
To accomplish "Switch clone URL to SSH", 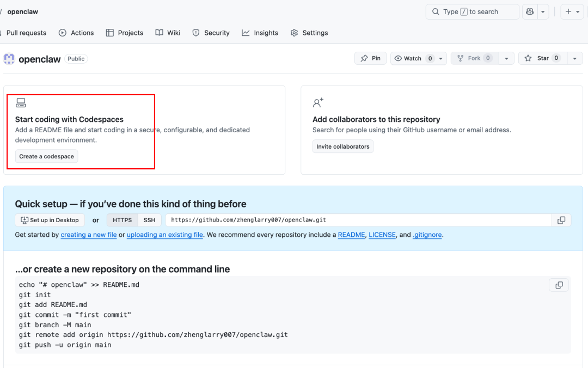I will coord(149,220).
